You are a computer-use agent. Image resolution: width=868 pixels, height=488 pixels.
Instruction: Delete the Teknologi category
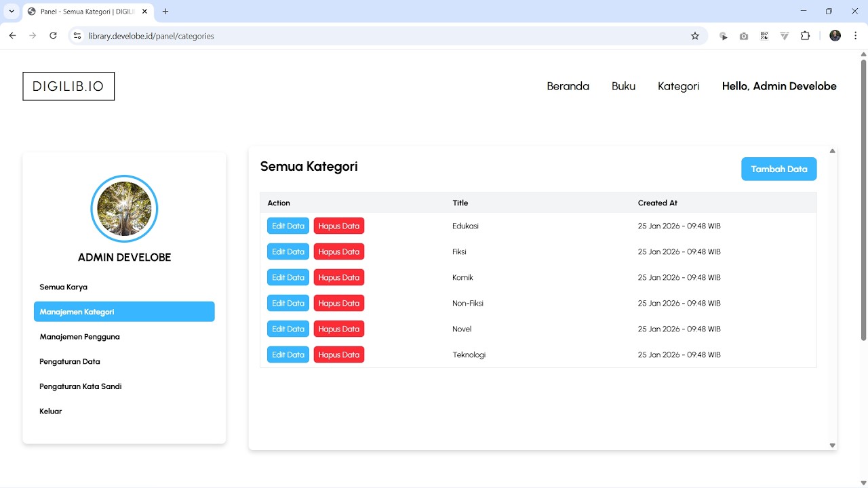339,354
